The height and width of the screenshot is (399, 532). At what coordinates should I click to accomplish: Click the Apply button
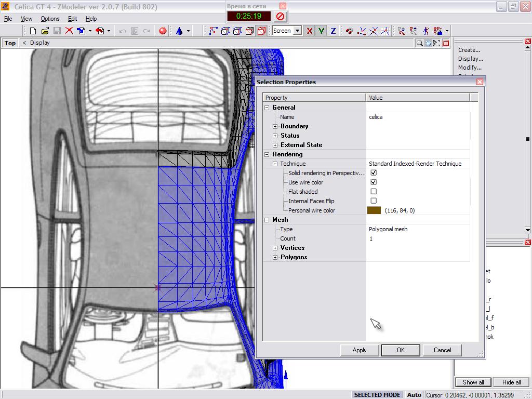pos(360,350)
